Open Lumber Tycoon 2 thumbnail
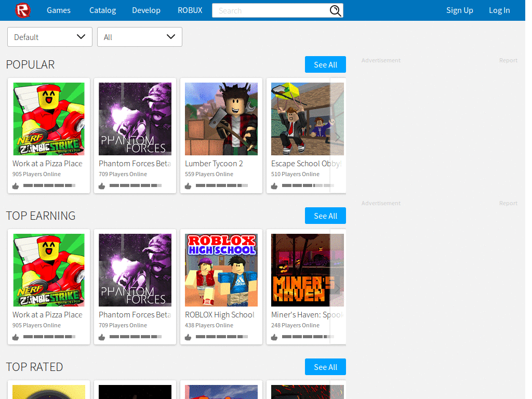532x399 pixels. click(221, 119)
